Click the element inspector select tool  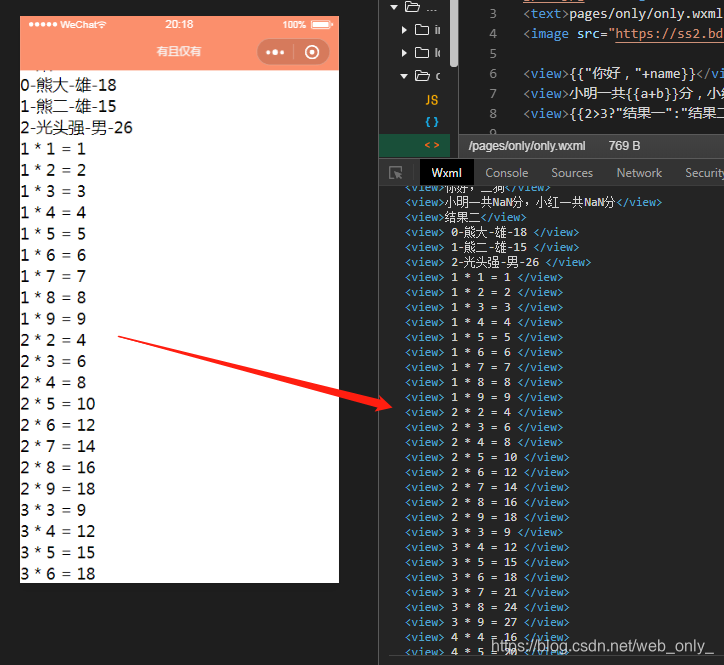coord(396,173)
